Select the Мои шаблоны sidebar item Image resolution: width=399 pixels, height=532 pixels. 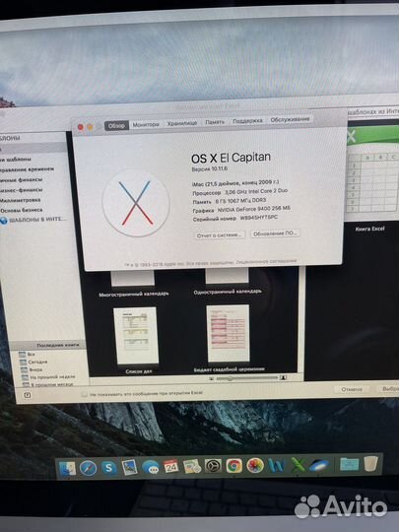[16, 159]
